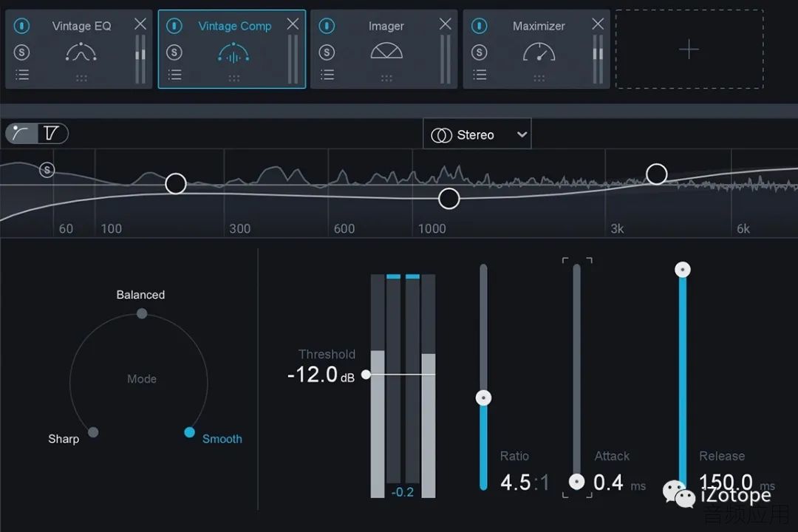Switch to detection filter curve view
Viewport: 798px width, 532px height.
pyautogui.click(x=21, y=134)
